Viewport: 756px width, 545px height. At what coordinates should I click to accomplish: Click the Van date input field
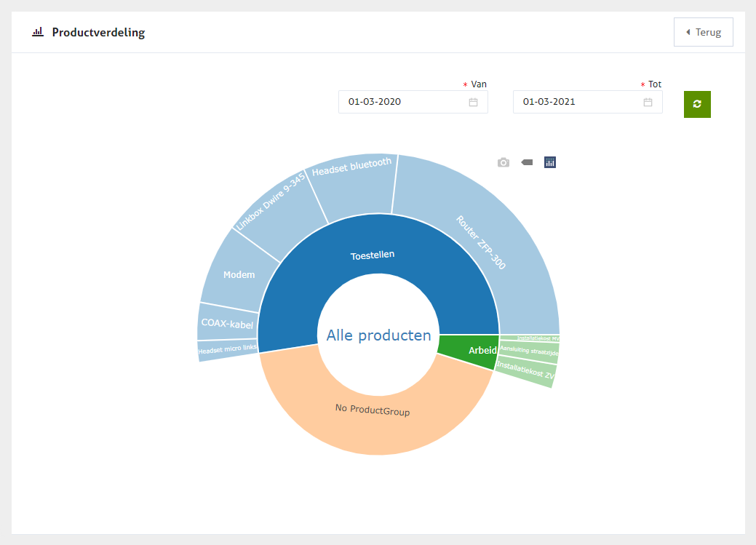pyautogui.click(x=404, y=102)
